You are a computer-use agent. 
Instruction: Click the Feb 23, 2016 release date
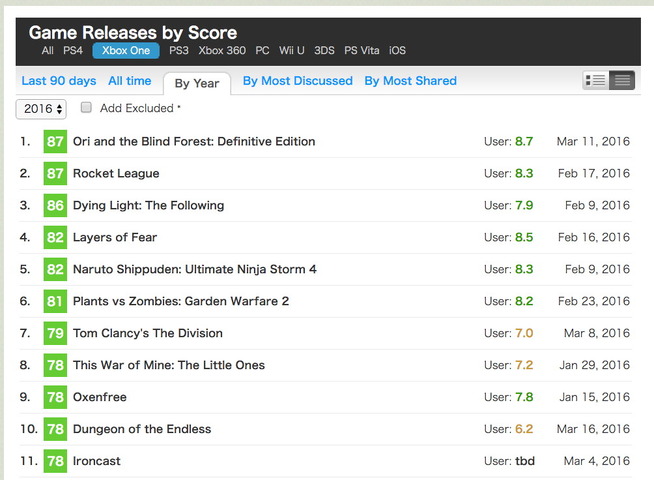(x=594, y=301)
